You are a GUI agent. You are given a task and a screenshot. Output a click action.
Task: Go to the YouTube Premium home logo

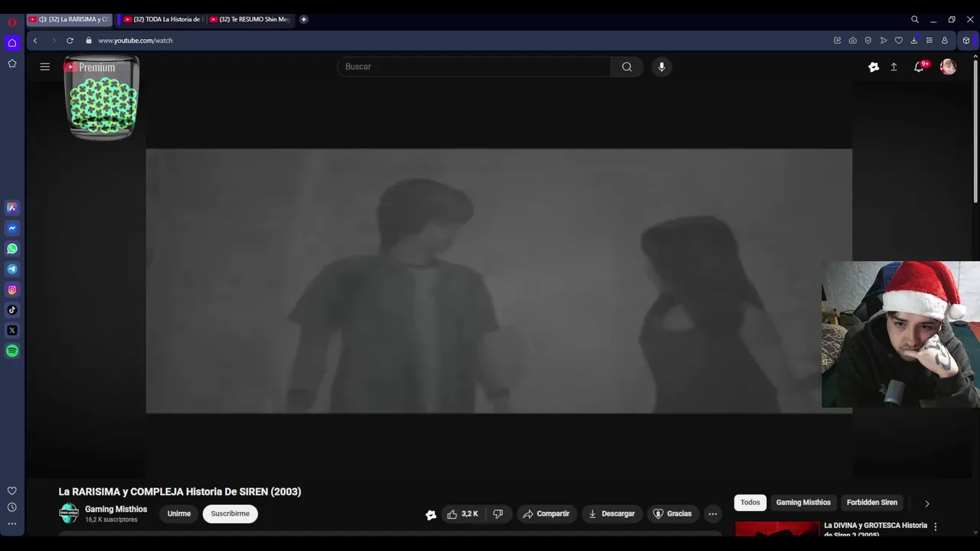(90, 67)
